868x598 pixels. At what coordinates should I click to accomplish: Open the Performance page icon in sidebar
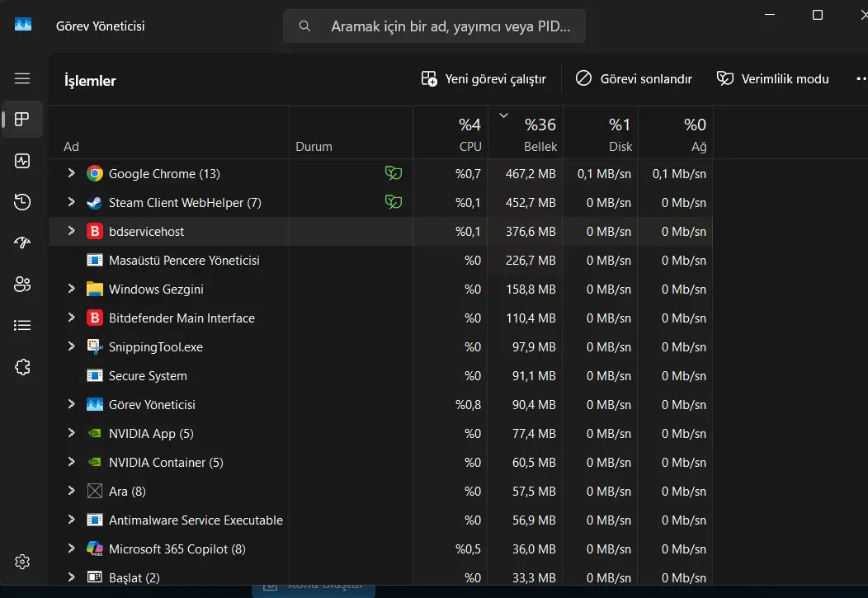point(22,161)
